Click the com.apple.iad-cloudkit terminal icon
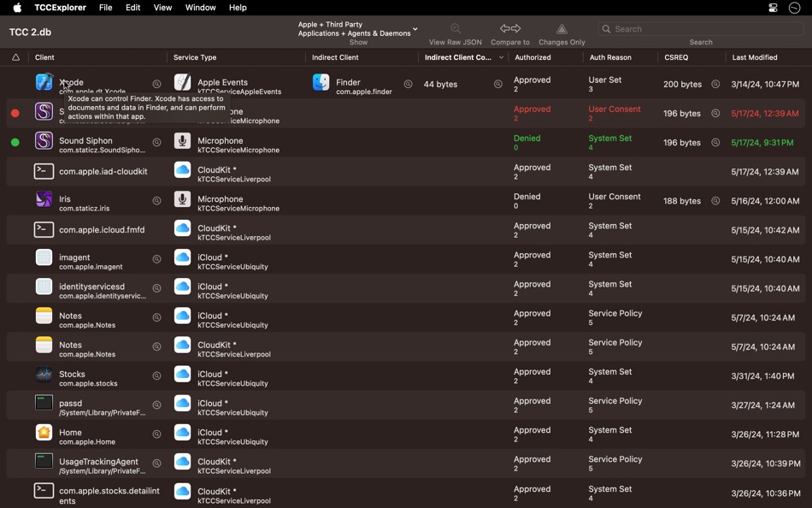This screenshot has width=812, height=508. [x=44, y=171]
